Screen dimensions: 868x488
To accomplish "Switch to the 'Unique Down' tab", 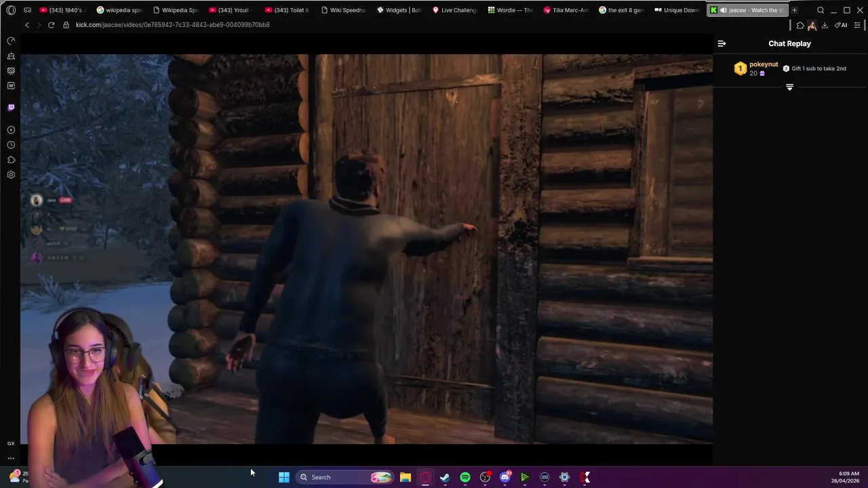I will coord(677,10).
